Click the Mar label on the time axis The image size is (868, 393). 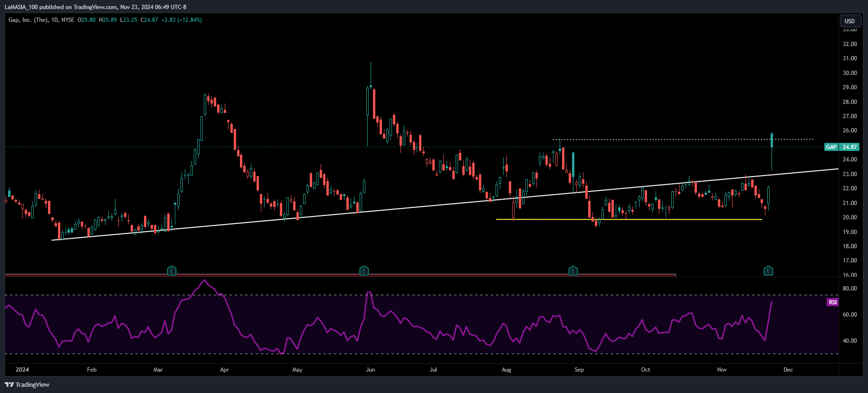[158, 370]
